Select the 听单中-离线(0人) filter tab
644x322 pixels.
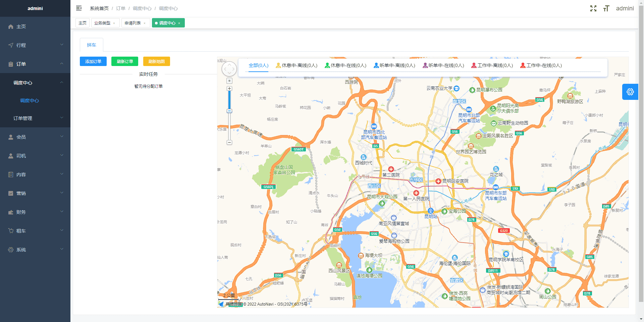pyautogui.click(x=394, y=65)
